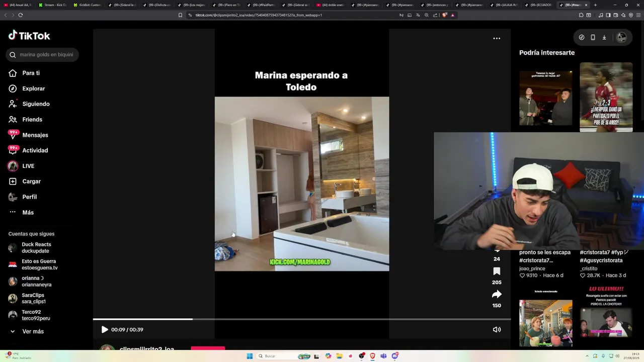Viewport: 644px width, 362px height.
Task: Open the gastronomía recommended video thumbnail
Action: pos(545,98)
